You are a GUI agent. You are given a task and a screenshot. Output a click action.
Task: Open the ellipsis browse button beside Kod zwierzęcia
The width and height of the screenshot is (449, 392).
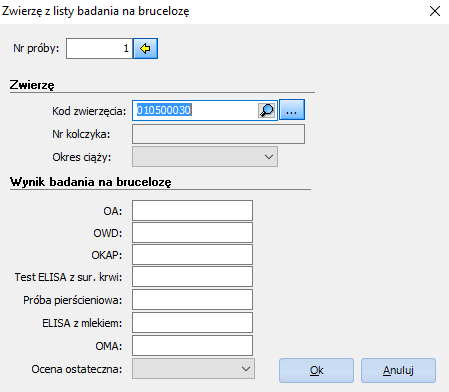pos(292,110)
